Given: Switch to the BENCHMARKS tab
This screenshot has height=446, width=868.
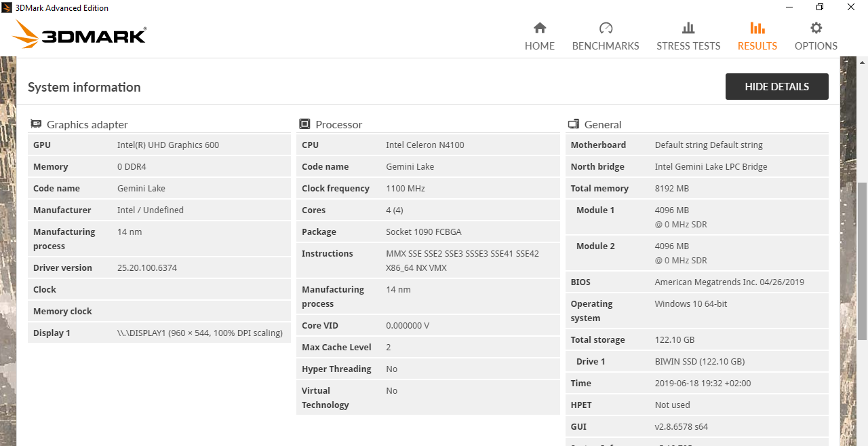Looking at the screenshot, I should [606, 46].
